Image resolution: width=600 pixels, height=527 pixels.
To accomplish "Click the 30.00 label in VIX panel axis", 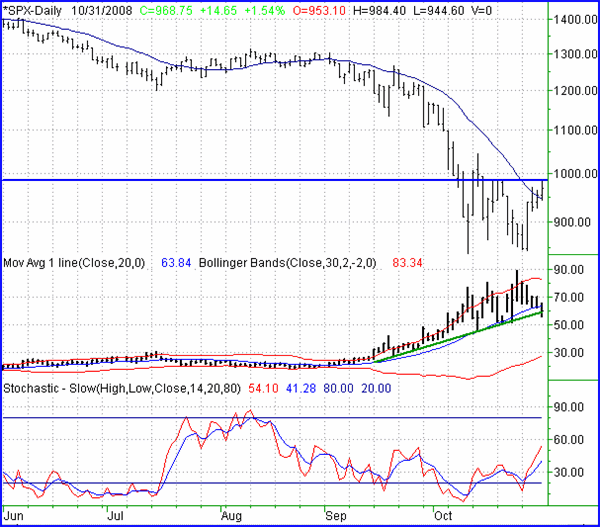I will pos(568,352).
